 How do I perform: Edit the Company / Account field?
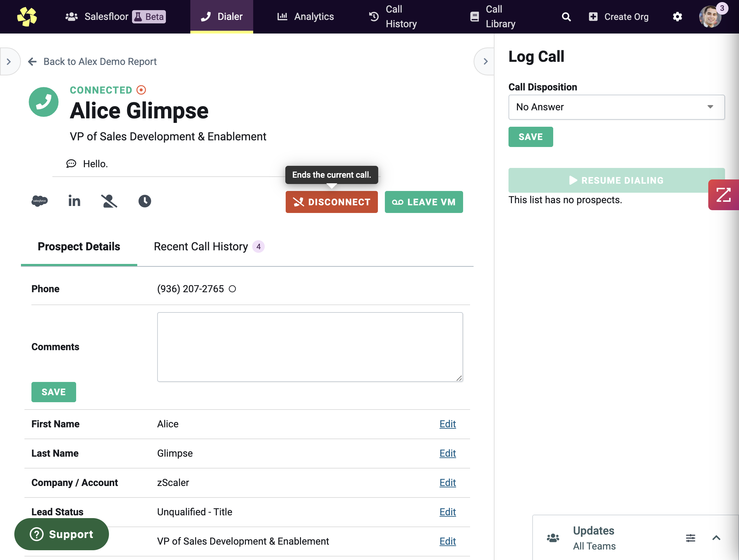[x=448, y=482]
